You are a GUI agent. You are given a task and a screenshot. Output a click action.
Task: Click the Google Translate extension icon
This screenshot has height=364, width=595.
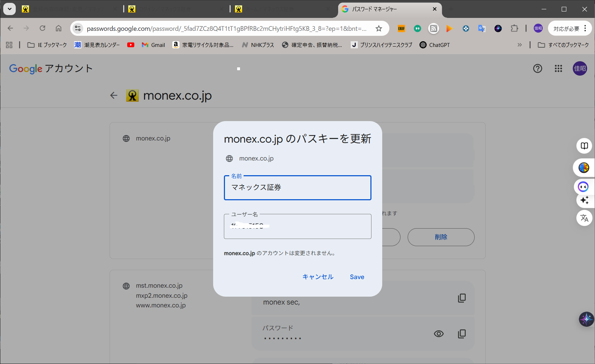pos(482,29)
